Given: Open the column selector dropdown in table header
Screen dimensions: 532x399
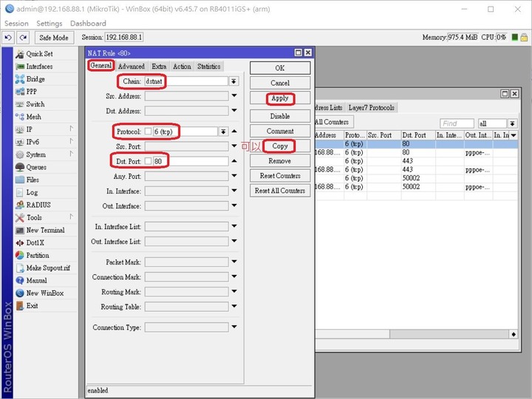Looking at the screenshot, I should click(x=514, y=135).
